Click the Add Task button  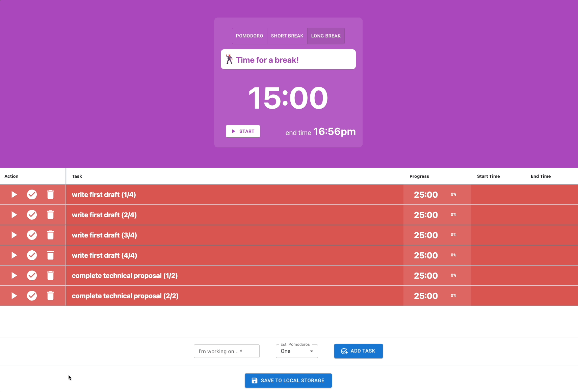(359, 351)
